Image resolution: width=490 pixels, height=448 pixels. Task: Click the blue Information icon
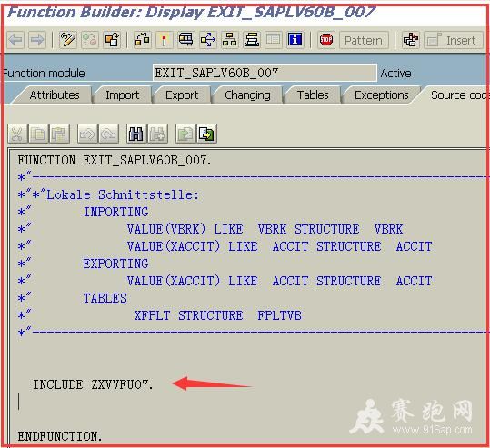295,40
